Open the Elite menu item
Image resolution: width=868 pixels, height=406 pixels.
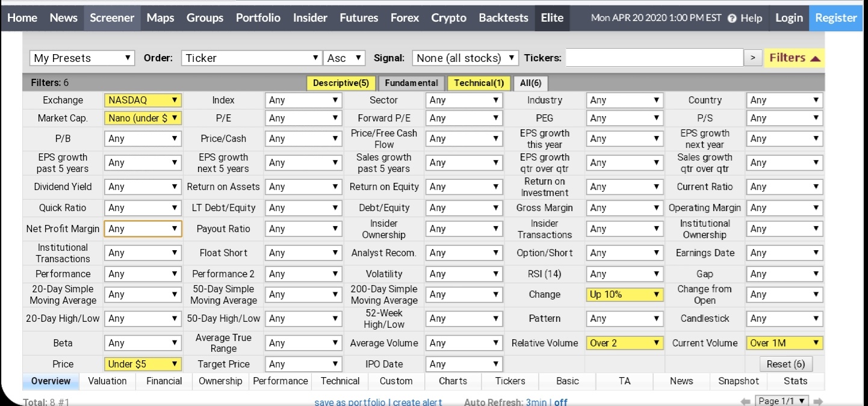(552, 18)
